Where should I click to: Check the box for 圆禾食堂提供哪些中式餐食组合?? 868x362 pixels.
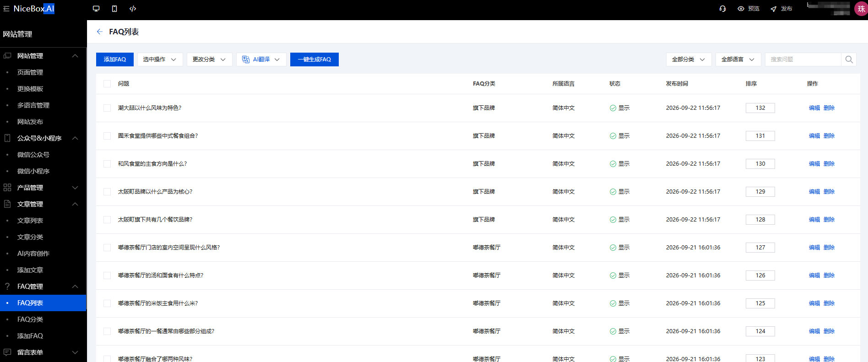[x=107, y=136]
